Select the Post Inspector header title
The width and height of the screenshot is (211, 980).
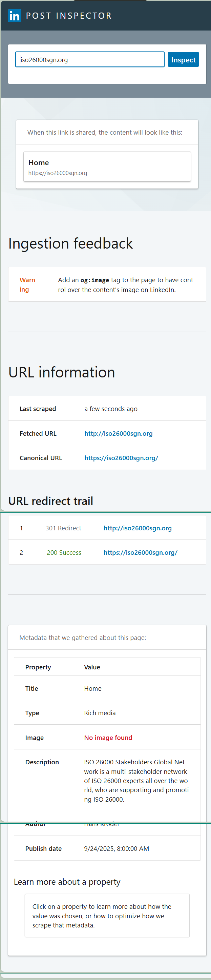point(68,16)
